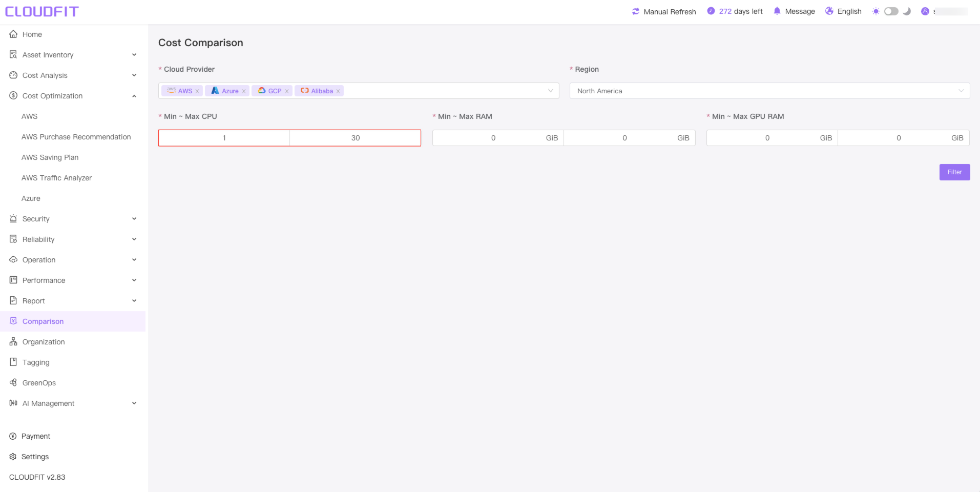Screen dimensions: 980x492
Task: Click the Min CPU input field
Action: coord(224,138)
